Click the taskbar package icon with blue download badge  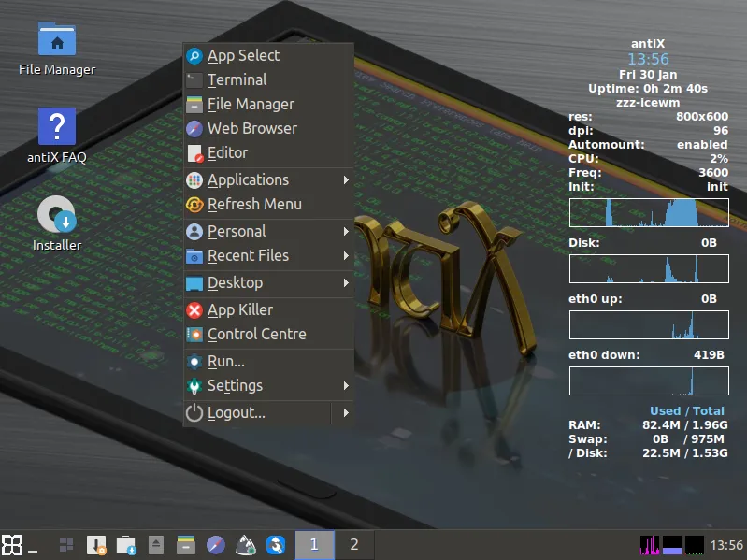point(126,545)
